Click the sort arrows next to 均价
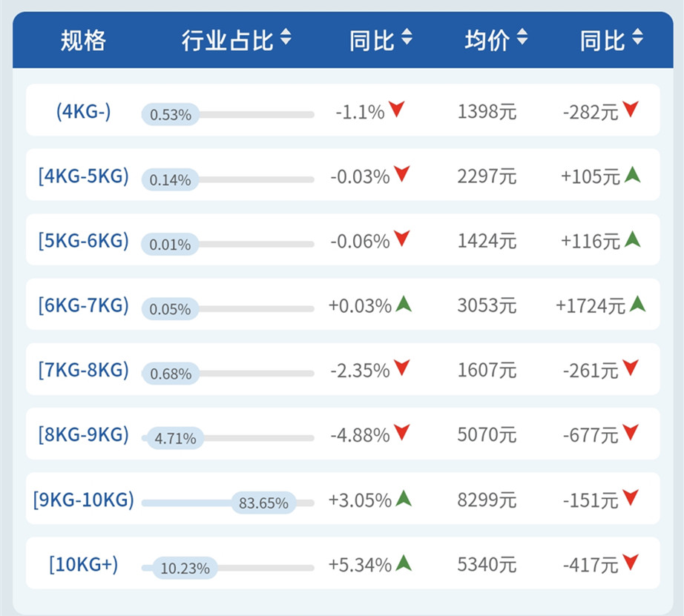 (x=522, y=38)
